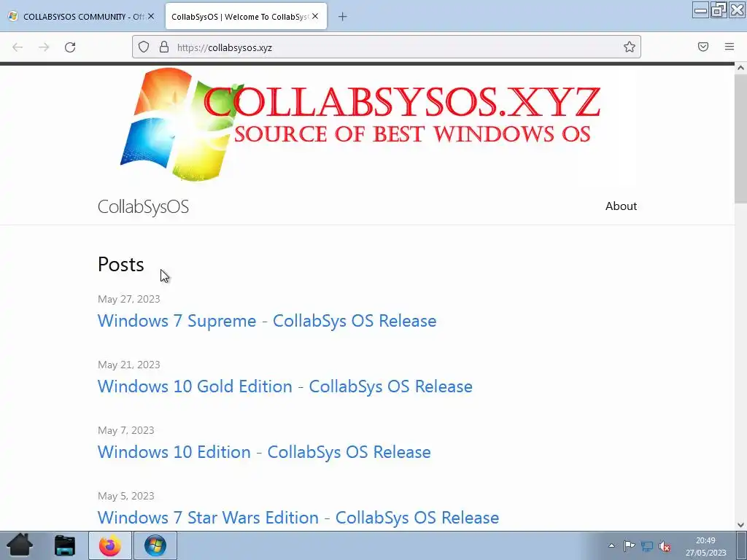747x560 pixels.
Task: Click the Firefox taskbar button
Action: click(110, 545)
